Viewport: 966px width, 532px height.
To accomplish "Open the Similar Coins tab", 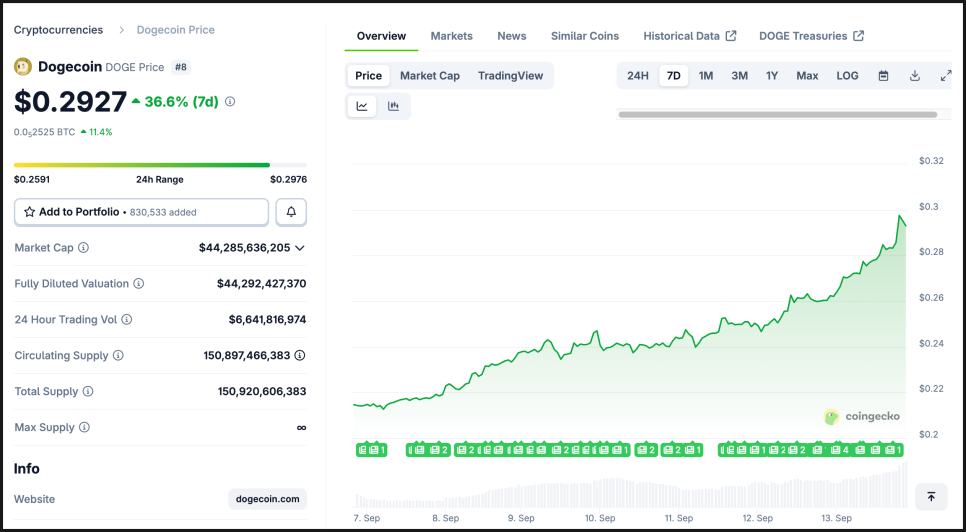I will click(x=585, y=36).
